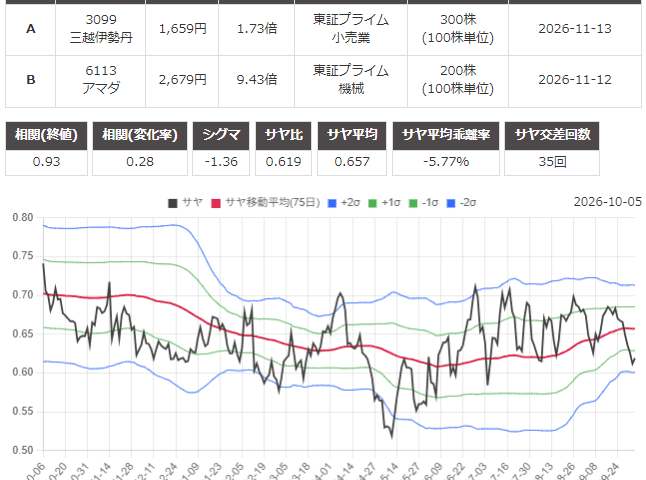Toggle the +2σ blue legend swatch
This screenshot has height=480, width=646.
pyautogui.click(x=332, y=203)
